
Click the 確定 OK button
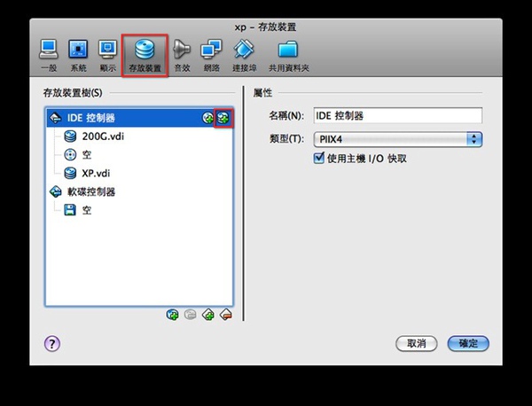point(468,344)
